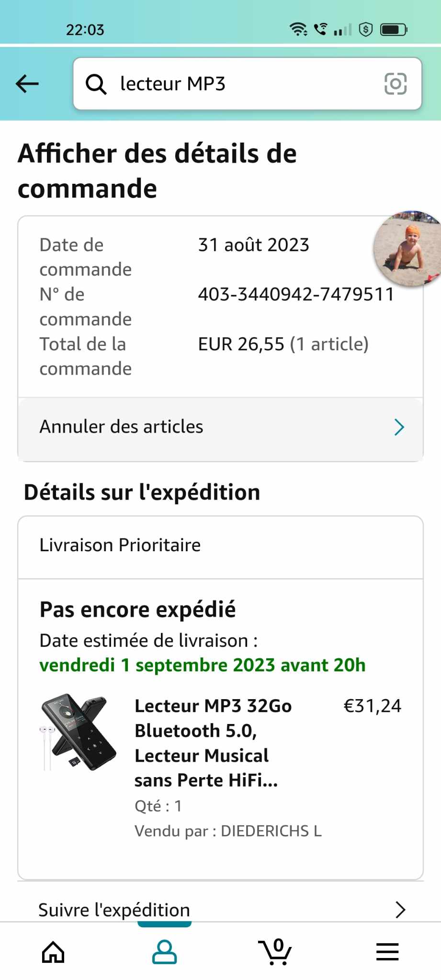Tap the Wi-Fi calling status icon

(321, 30)
